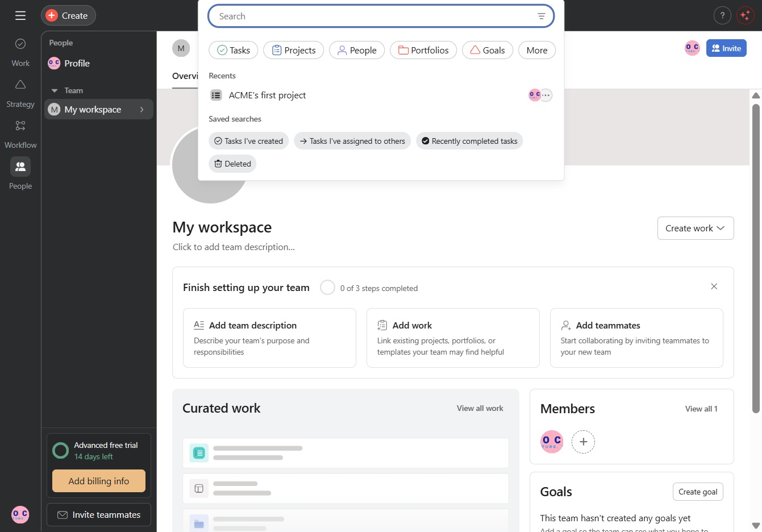Open the Deleted saved search
The width and height of the screenshot is (762, 532).
[232, 164]
